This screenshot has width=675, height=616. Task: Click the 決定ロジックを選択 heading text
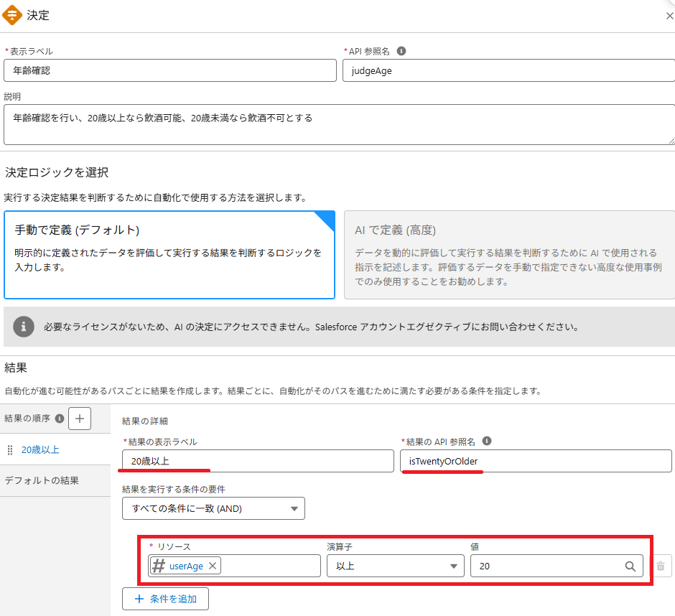pyautogui.click(x=57, y=172)
